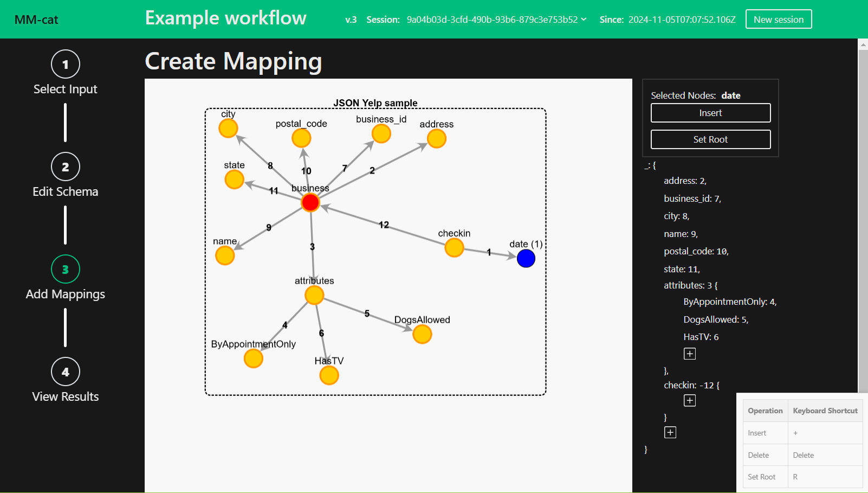This screenshot has height=493, width=868.
Task: Click edge label 12 between checkin and business
Action: point(384,225)
